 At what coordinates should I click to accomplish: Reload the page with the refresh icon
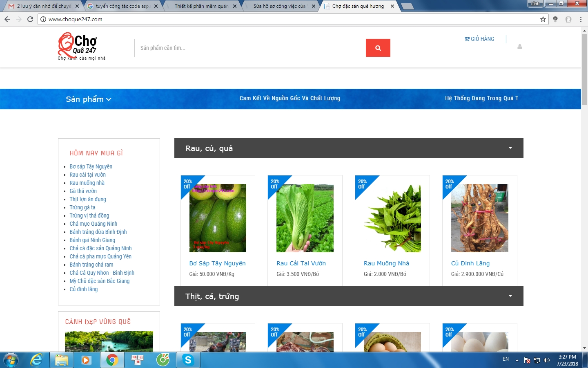[30, 19]
